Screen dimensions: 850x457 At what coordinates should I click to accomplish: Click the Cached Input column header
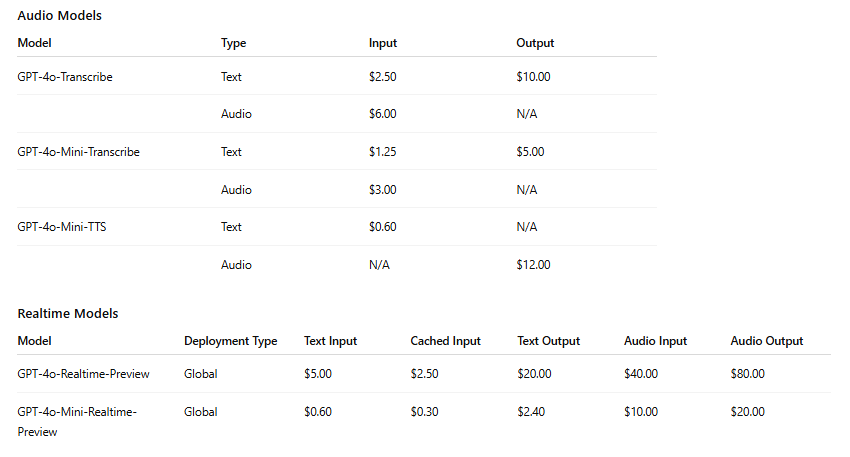(446, 341)
